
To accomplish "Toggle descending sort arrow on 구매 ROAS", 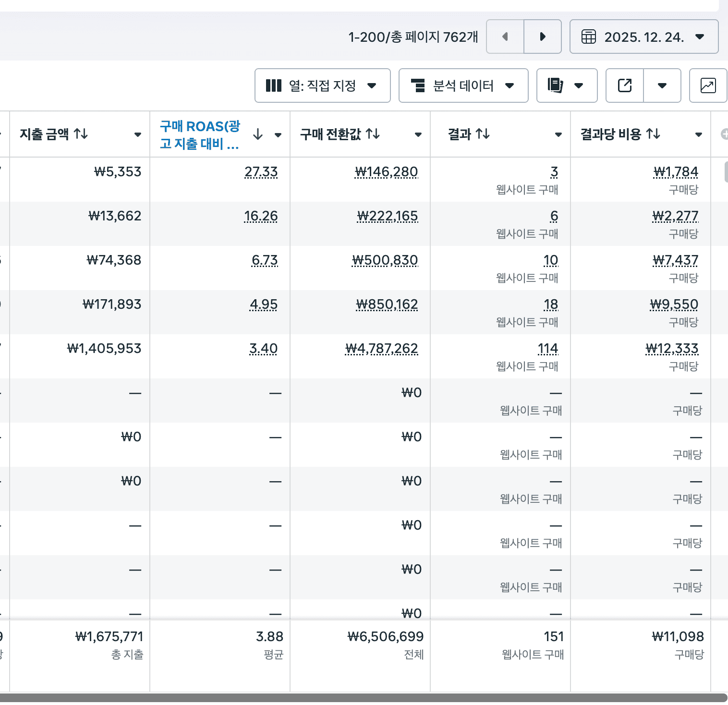I will (x=258, y=134).
